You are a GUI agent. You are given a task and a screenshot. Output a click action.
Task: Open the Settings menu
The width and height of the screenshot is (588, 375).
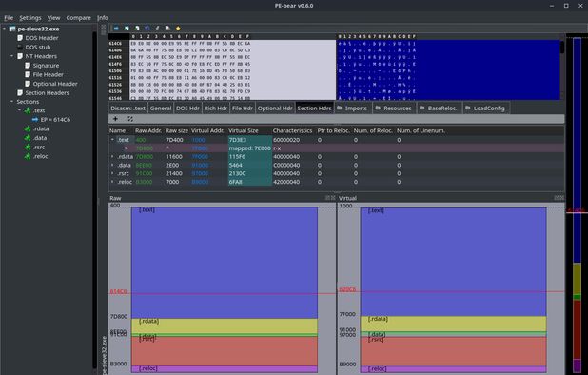click(x=30, y=18)
